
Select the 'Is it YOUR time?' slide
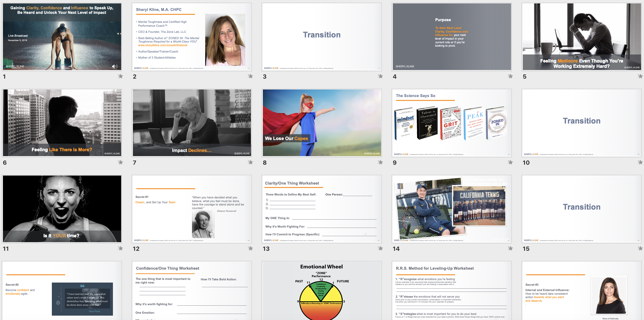[62, 209]
